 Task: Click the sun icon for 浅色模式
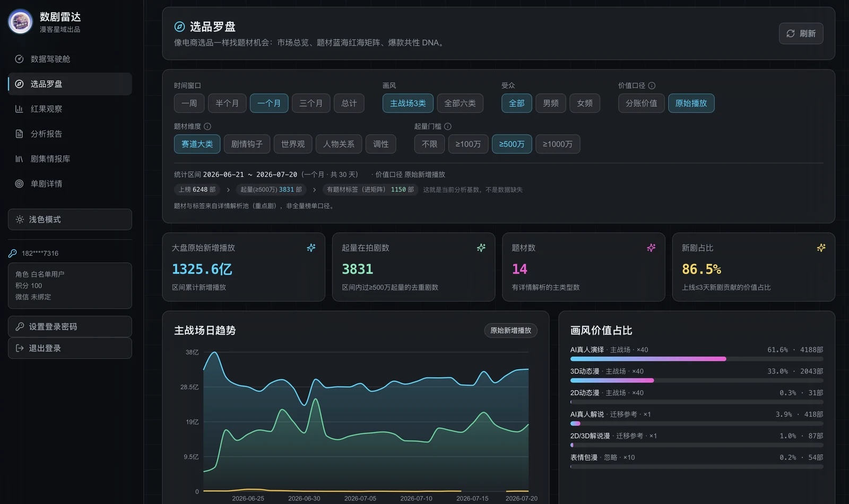coord(20,219)
